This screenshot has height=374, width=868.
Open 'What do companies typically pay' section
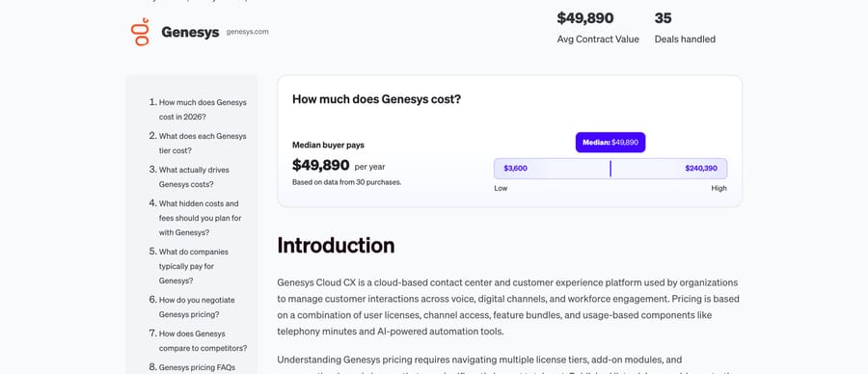tap(193, 266)
